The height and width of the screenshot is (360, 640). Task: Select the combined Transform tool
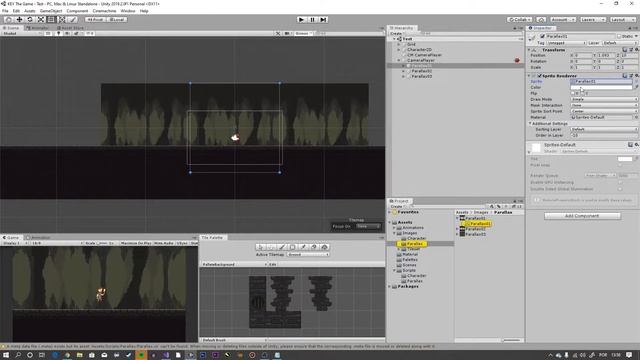point(62,19)
